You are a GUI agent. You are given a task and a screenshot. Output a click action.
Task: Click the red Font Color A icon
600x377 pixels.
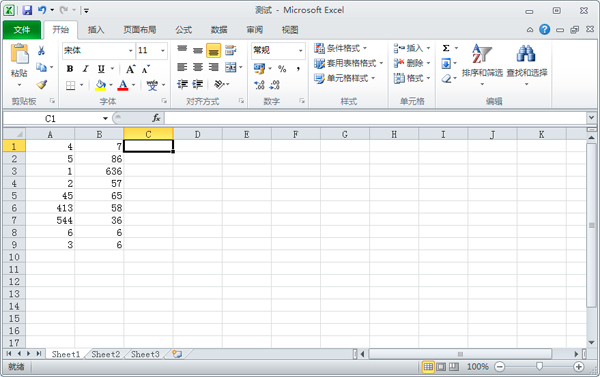pyautogui.click(x=123, y=85)
